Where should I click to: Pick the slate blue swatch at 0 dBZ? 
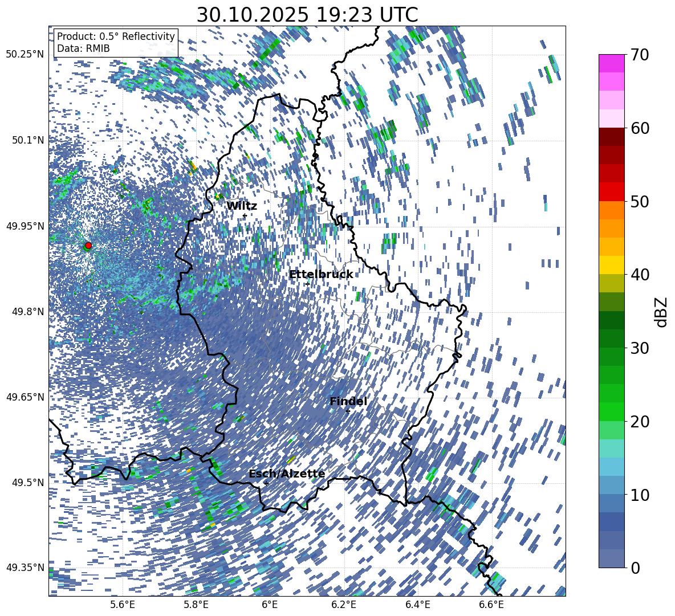612,558
